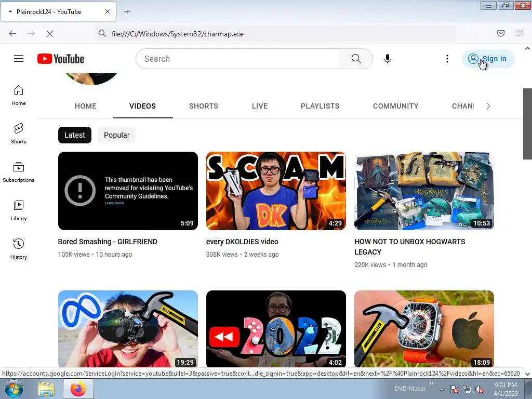Open Firefox application menu
532x399 pixels.
[x=520, y=33]
